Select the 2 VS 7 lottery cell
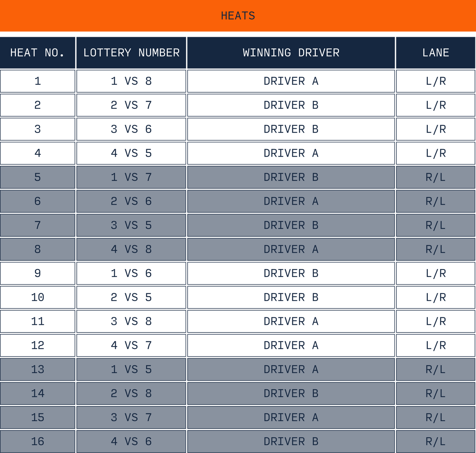 (x=131, y=105)
